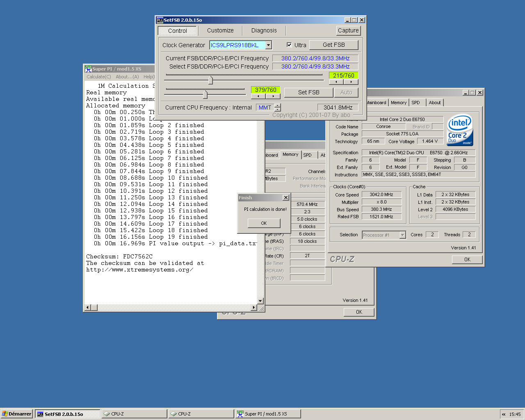Click Super PI horizontal scrollbar right arrow
Viewport: 525px width, 420px height.
point(254,307)
